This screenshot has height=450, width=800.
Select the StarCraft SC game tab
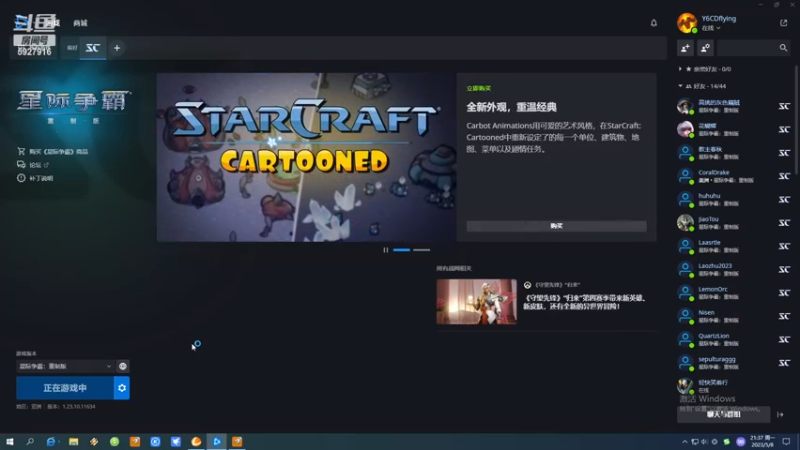(x=92, y=48)
